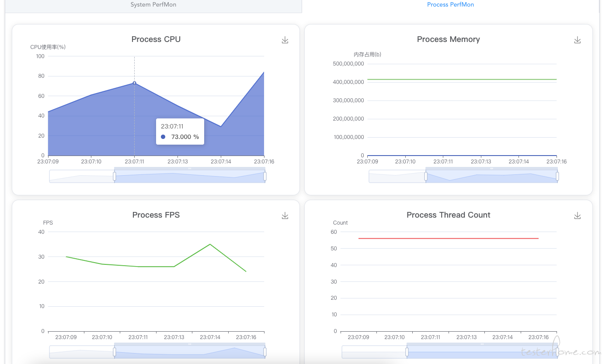
Task: Click the CPU chart low point at 23:07:14
Action: click(221, 126)
